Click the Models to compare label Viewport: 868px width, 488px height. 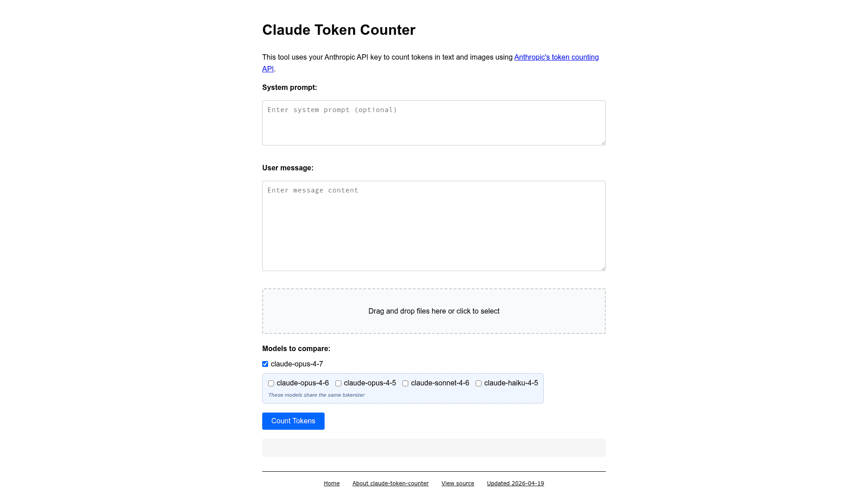click(296, 348)
